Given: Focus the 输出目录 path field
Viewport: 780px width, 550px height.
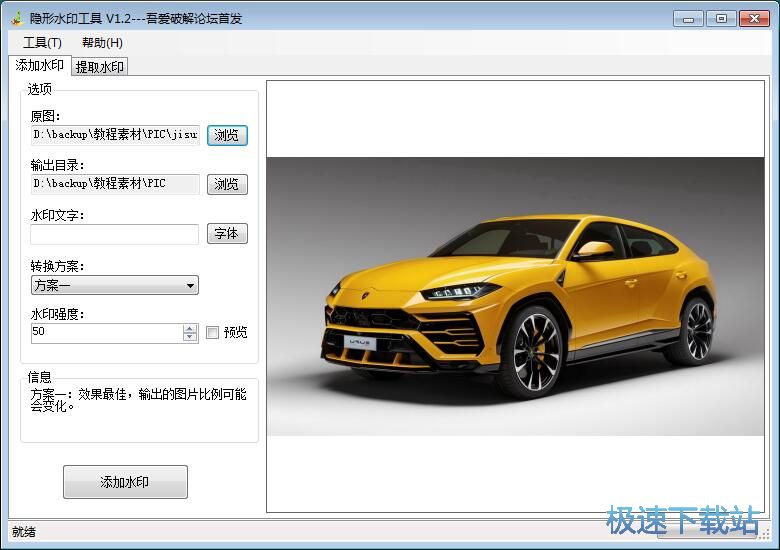Looking at the screenshot, I should tap(115, 184).
